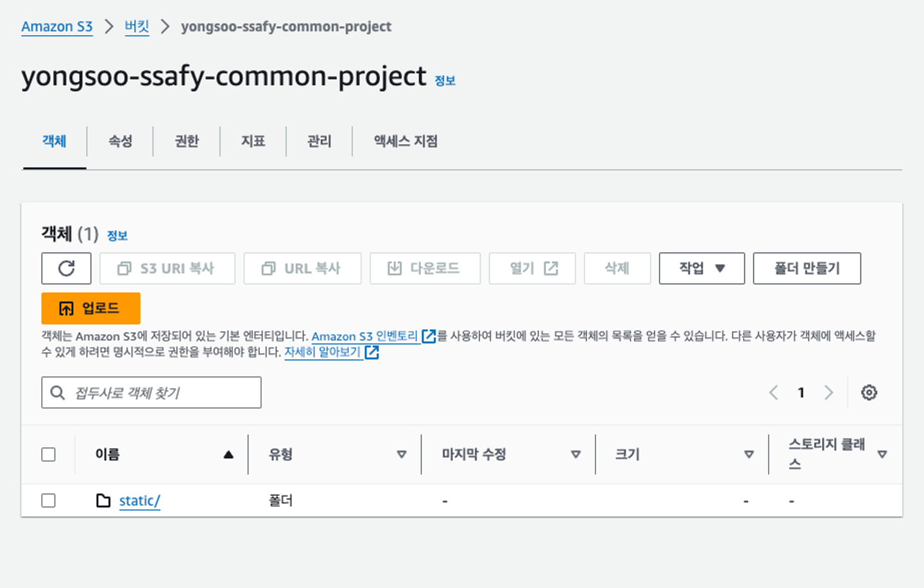Sort by 유형 column arrow
The width and height of the screenshot is (924, 588).
tap(402, 454)
